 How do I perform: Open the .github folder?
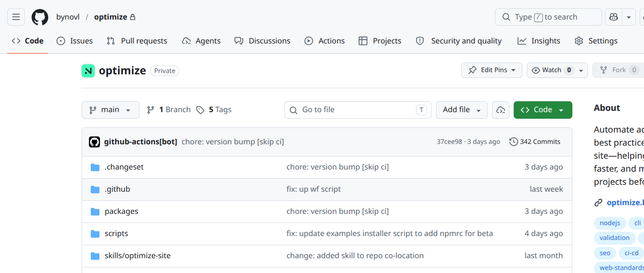[117, 189]
